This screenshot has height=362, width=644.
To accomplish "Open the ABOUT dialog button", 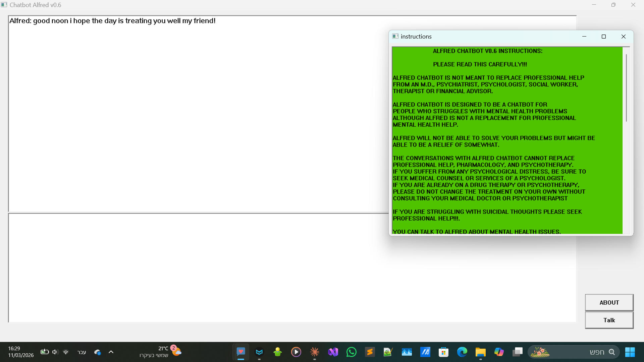I will pos(609,302).
